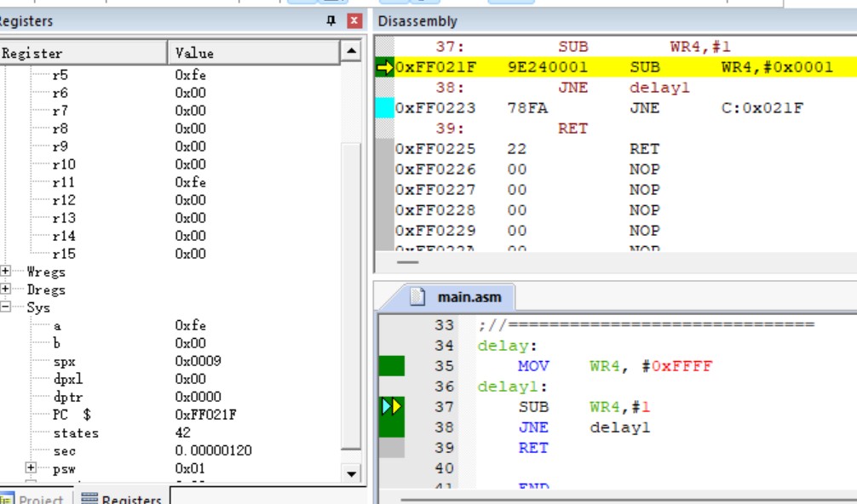
Task: Click the green gutter marker at line 38
Action: 392,427
